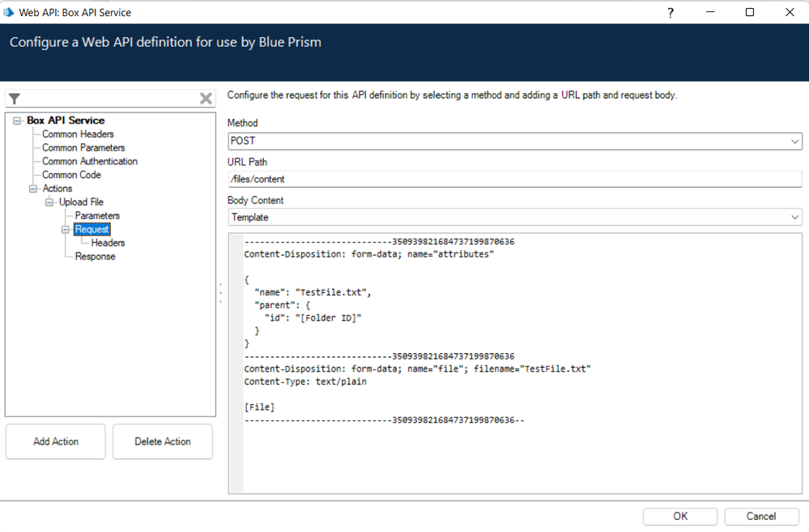Collapse the Actions tree node

coord(33,189)
